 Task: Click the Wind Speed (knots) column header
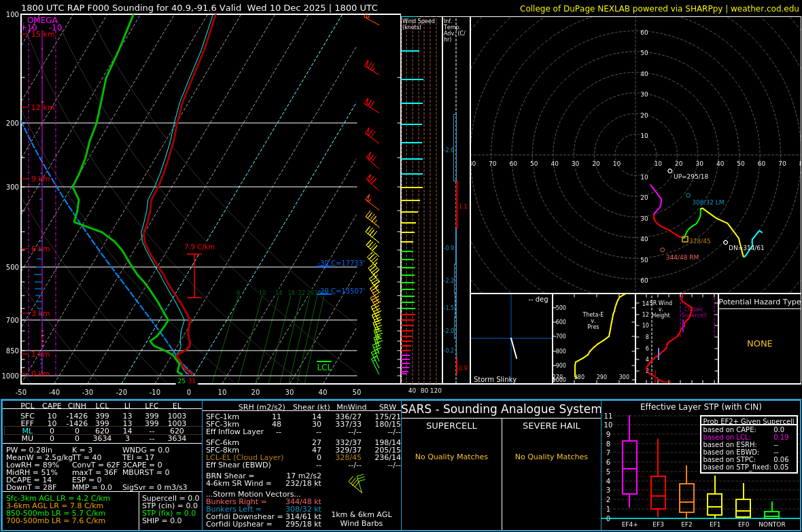419,24
